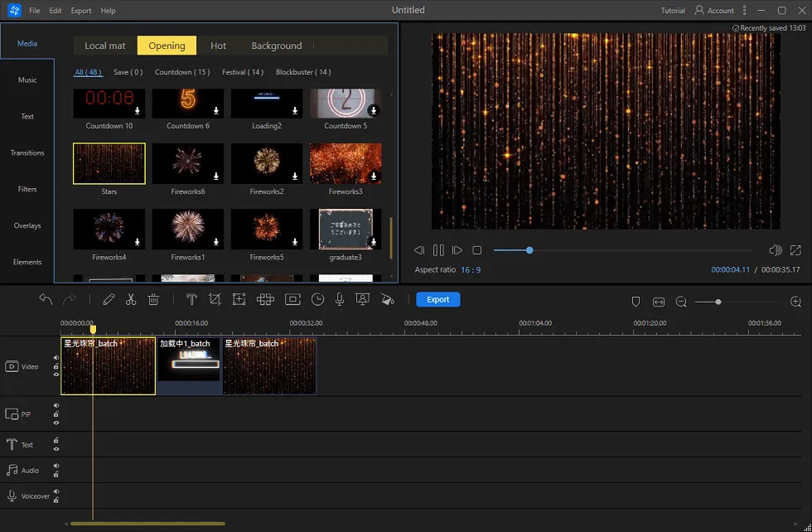Open the Crop tool in timeline toolbar
This screenshot has height=532, width=812.
(215, 300)
